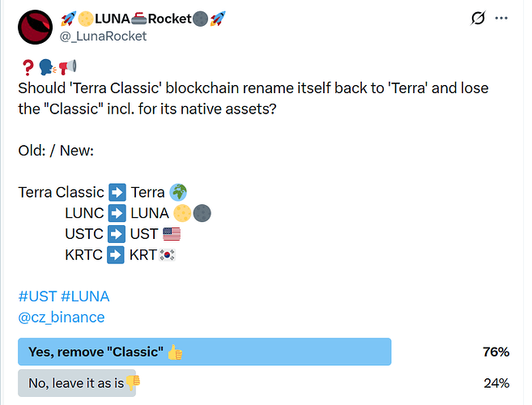Viewport: 532px width, 405px height.
Task: Click the thumbs down emoji in poll
Action: click(132, 382)
